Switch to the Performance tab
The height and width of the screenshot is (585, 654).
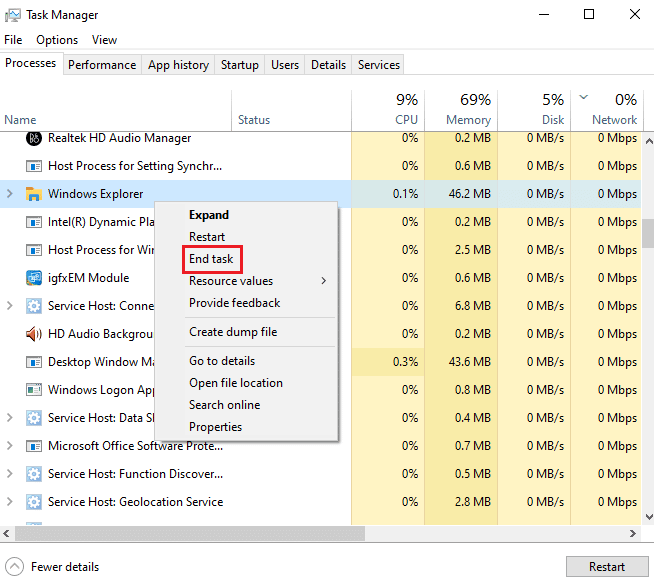click(x=102, y=65)
